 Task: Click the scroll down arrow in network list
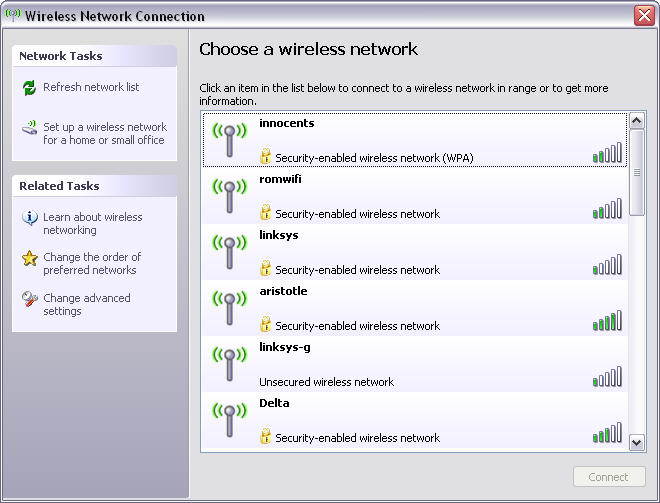(x=636, y=441)
